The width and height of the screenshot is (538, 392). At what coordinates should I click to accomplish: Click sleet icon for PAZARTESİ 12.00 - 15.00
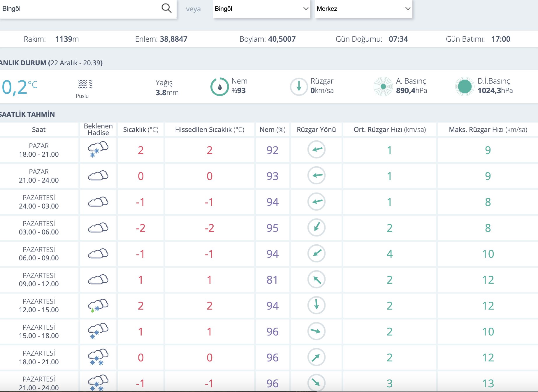click(98, 306)
